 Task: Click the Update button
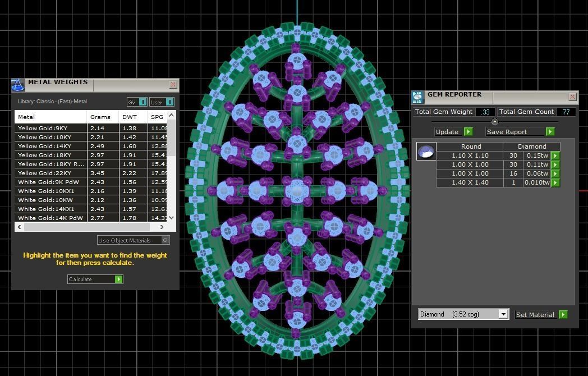(x=454, y=132)
